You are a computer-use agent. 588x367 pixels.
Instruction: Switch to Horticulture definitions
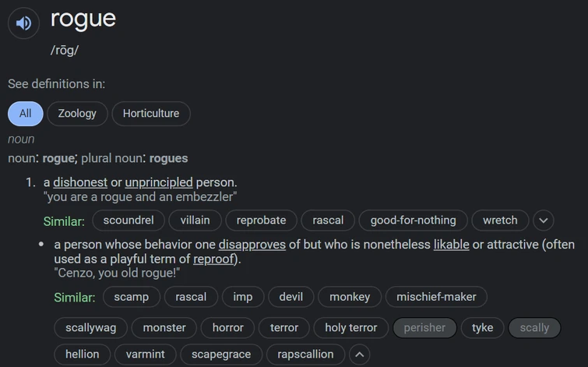[x=151, y=114]
